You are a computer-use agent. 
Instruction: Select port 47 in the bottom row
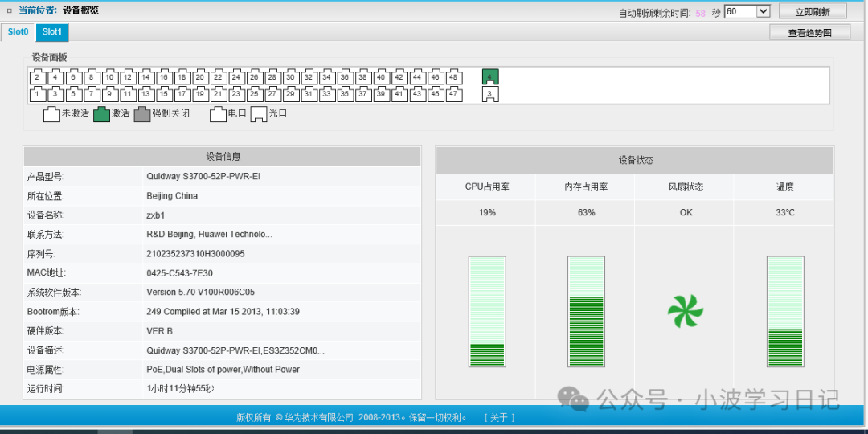[454, 94]
